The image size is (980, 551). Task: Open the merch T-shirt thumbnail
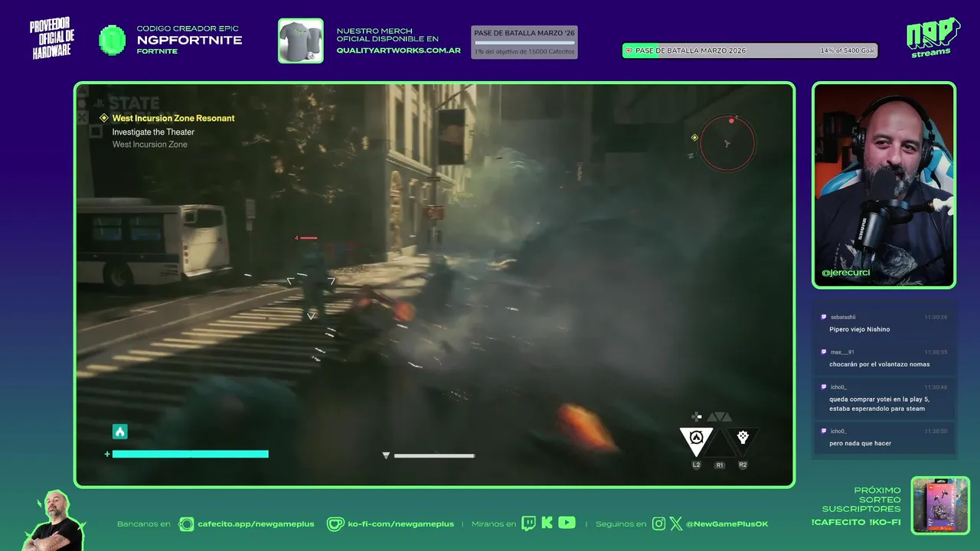[x=301, y=41]
